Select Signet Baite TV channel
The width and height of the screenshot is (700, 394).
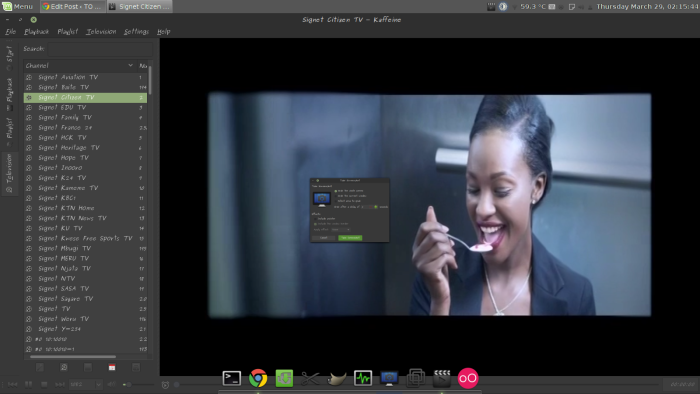[85, 87]
